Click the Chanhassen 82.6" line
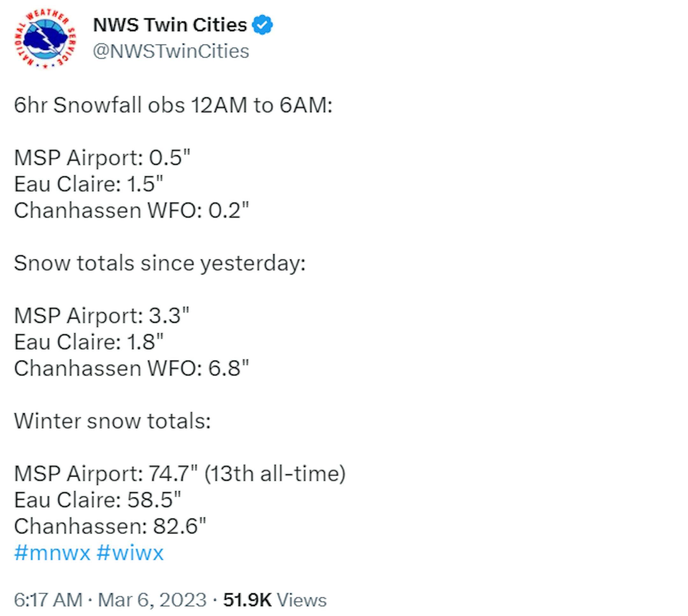 (110, 526)
